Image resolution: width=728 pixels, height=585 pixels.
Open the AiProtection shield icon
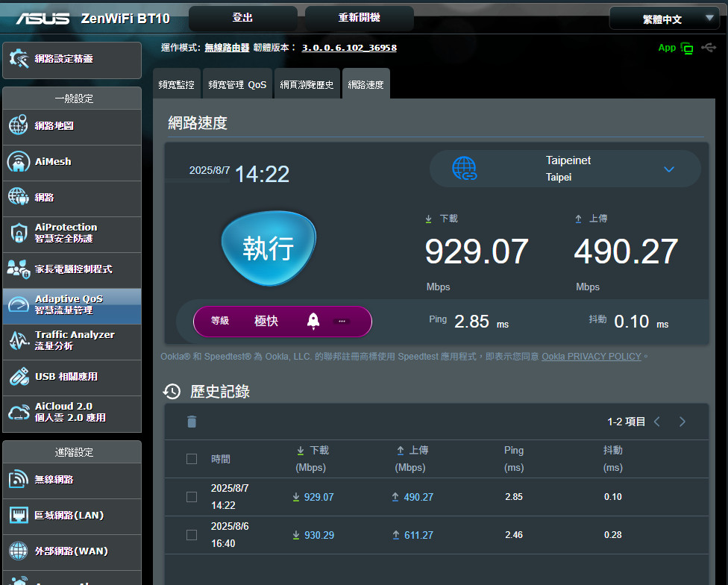[x=19, y=233]
